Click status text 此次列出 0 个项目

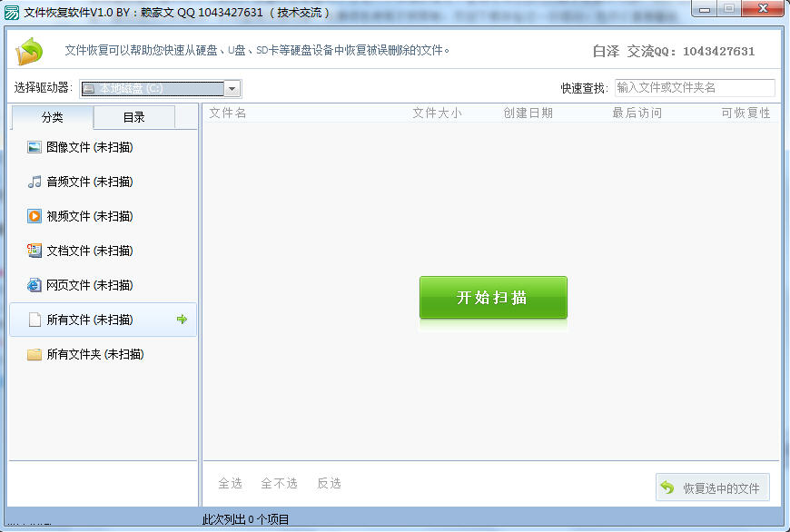tap(245, 519)
